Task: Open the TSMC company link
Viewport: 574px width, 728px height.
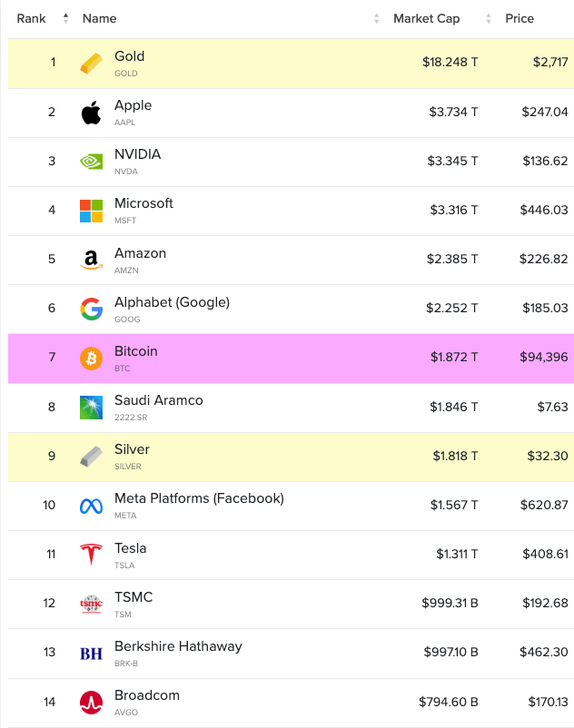Action: [134, 597]
